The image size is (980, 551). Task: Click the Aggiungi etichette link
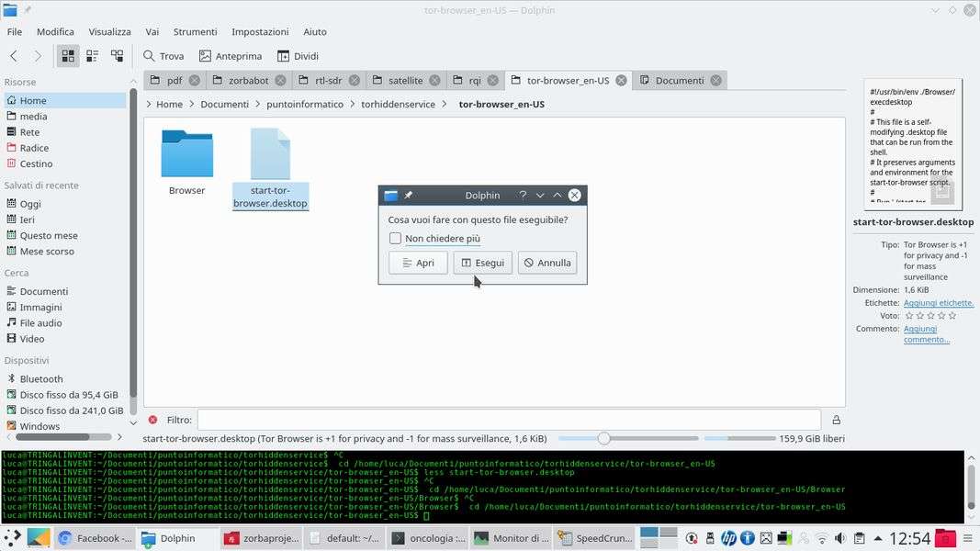939,303
